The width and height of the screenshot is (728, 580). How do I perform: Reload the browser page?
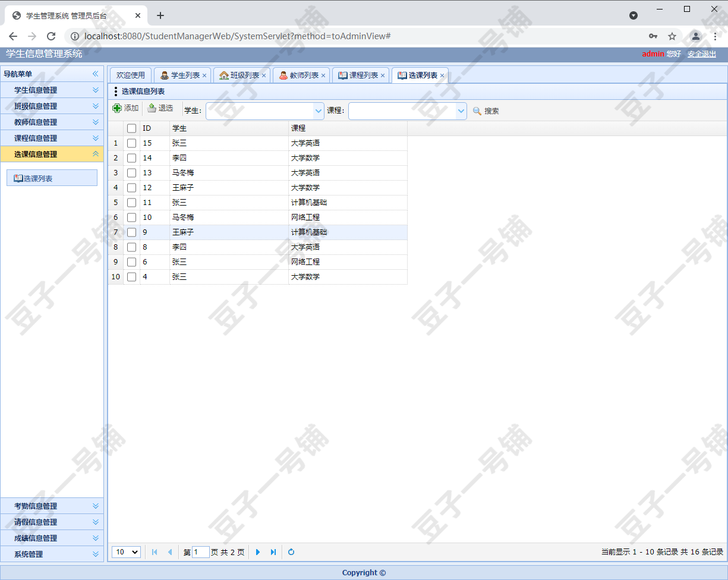51,36
